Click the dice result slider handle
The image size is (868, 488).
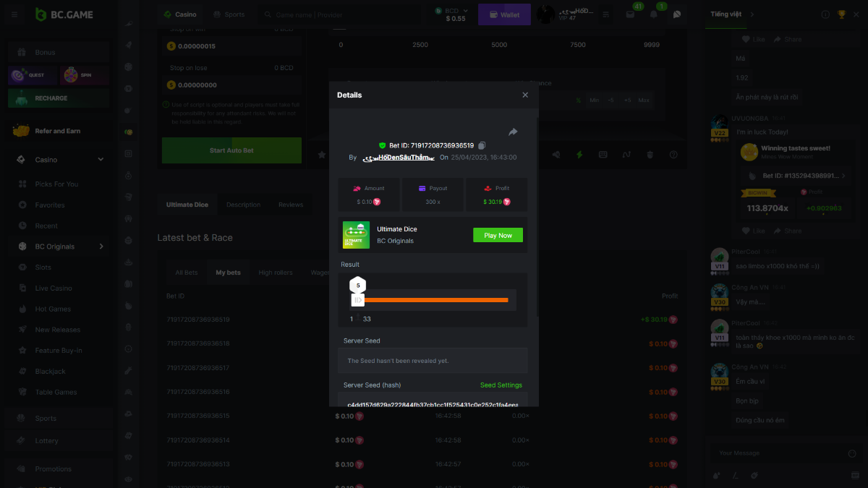click(x=358, y=299)
